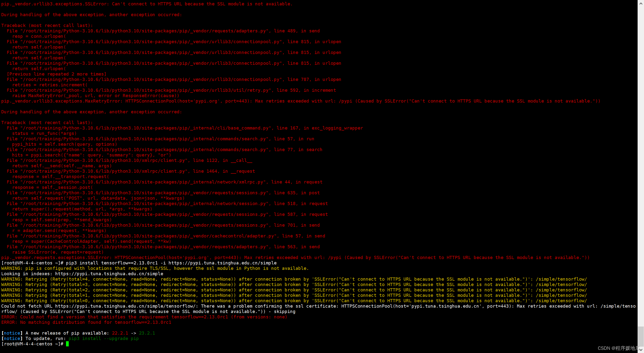Image resolution: width=644 pixels, height=353 pixels.
Task: Click the red version number 22.2.1
Action: point(120,333)
